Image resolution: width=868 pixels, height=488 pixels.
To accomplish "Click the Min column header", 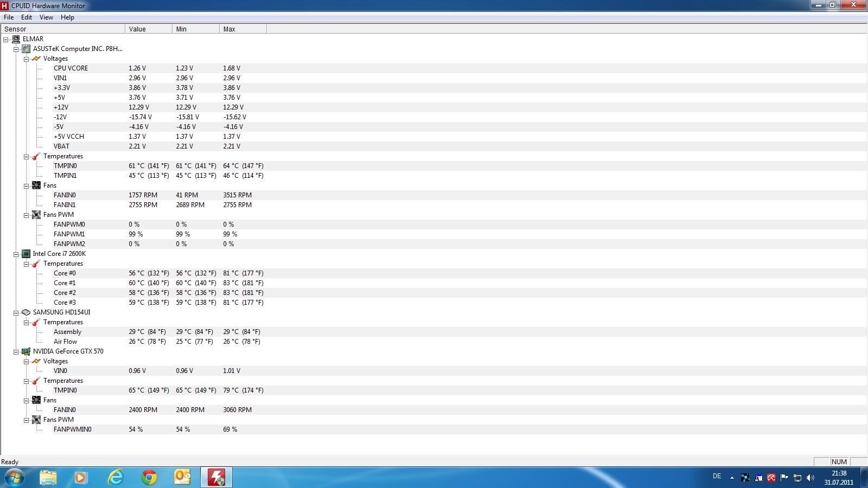I will (196, 29).
